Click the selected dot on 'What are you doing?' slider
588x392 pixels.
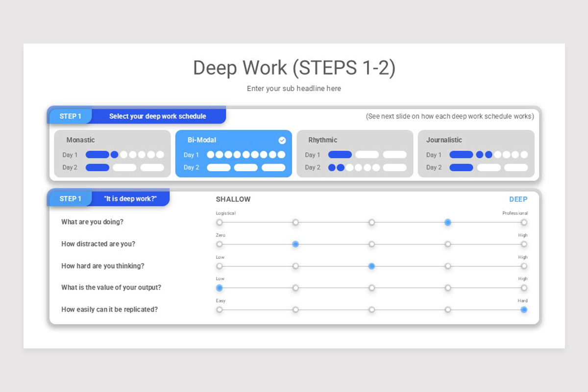click(x=448, y=222)
